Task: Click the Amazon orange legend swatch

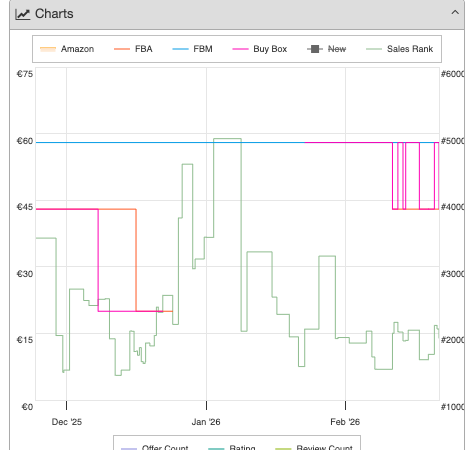Action: 48,49
